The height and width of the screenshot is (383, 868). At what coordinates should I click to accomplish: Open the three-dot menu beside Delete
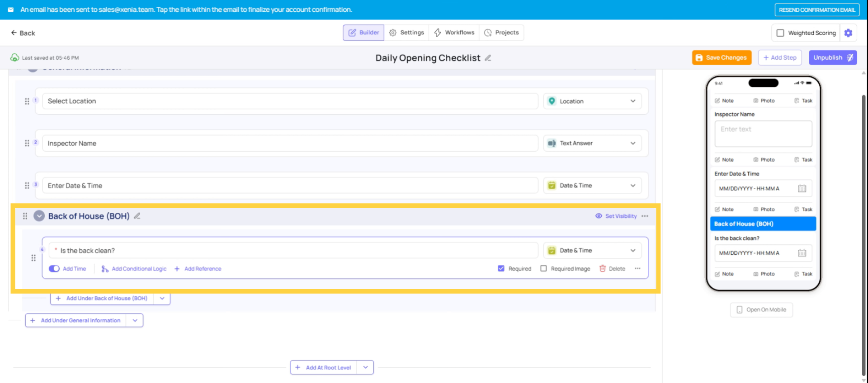[x=637, y=269]
